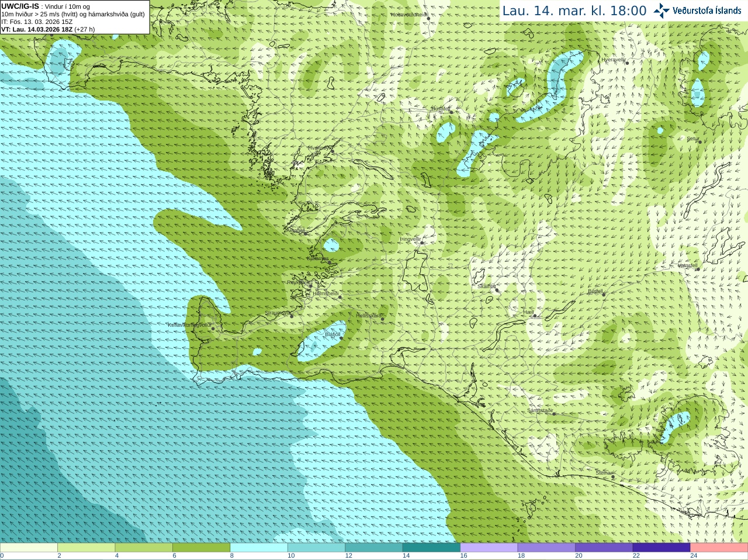The height and width of the screenshot is (560, 748).
Task: Click the 16–18 m/s lavender swatch
Action: point(489,548)
